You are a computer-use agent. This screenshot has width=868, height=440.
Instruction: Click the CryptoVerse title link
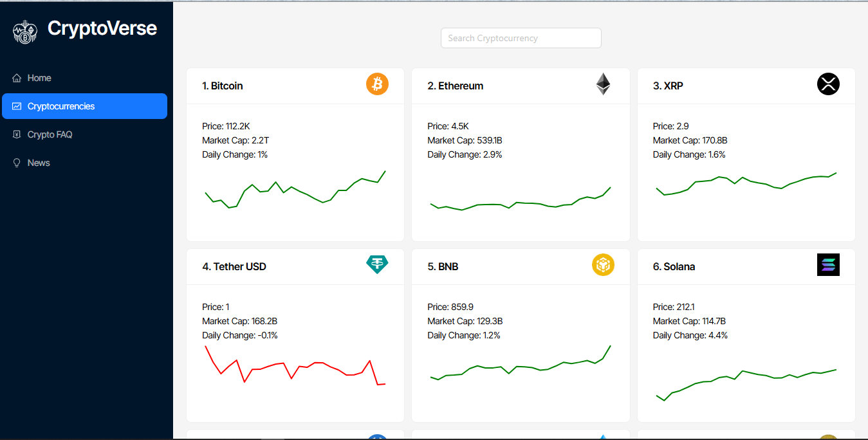click(x=102, y=29)
